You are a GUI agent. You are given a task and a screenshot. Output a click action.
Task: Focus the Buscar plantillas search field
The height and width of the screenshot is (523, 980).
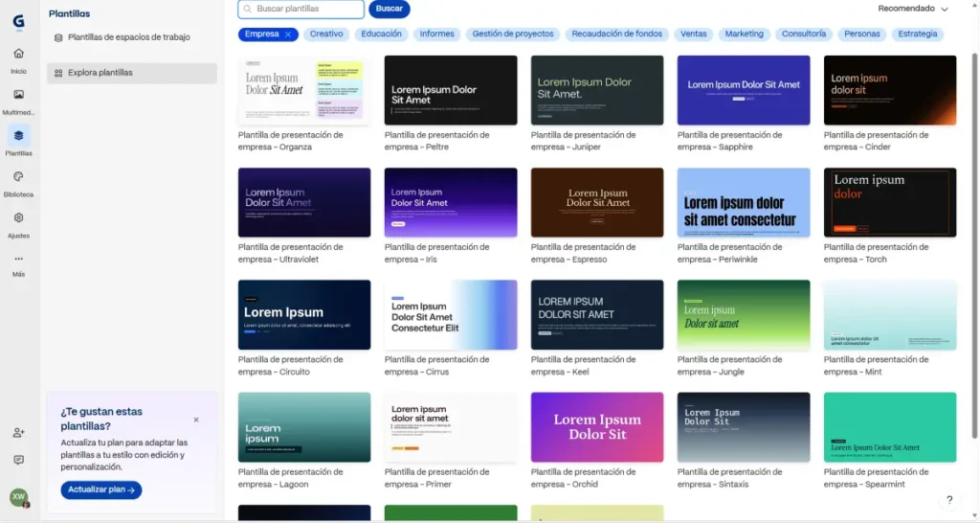[x=301, y=9]
